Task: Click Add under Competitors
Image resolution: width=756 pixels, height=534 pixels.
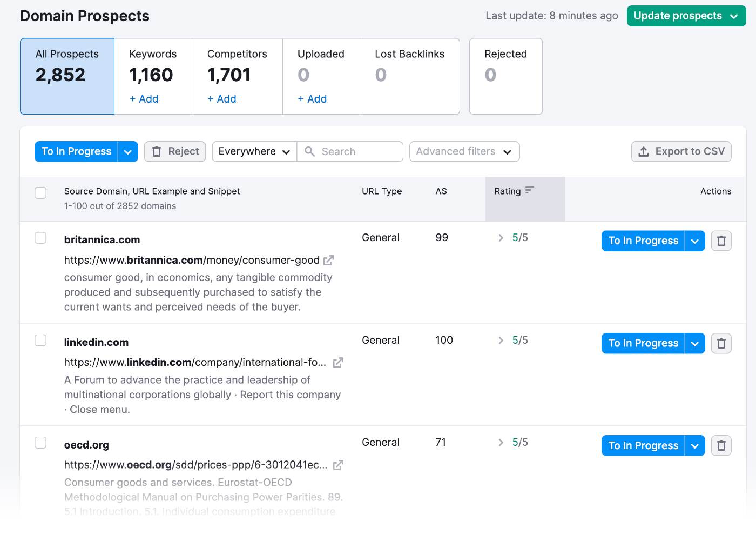Action: click(222, 99)
